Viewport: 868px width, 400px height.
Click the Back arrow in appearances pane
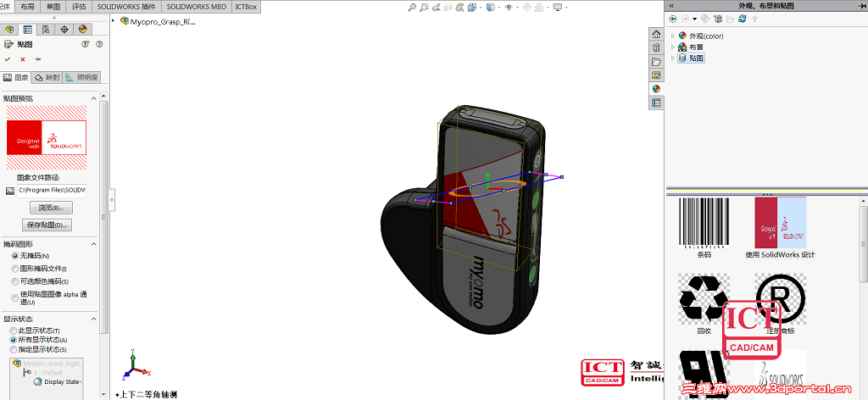click(x=672, y=19)
